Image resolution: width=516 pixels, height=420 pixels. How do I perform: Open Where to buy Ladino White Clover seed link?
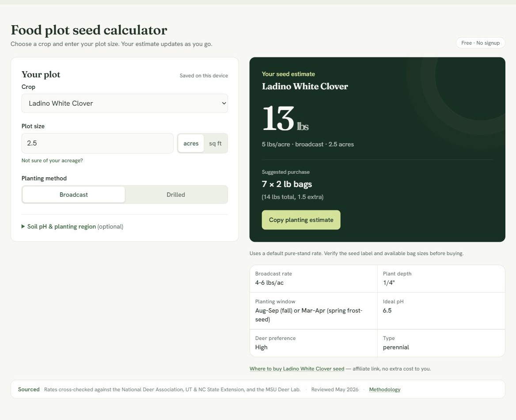[x=297, y=369]
